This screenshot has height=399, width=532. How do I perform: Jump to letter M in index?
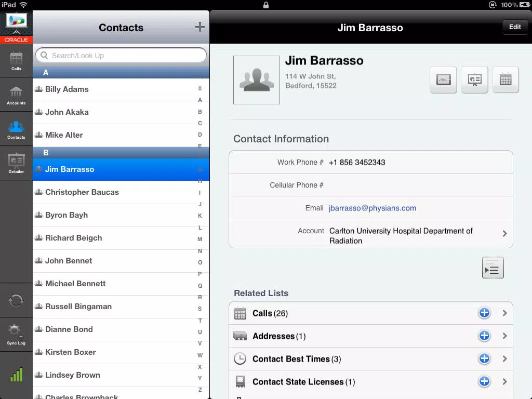200,239
